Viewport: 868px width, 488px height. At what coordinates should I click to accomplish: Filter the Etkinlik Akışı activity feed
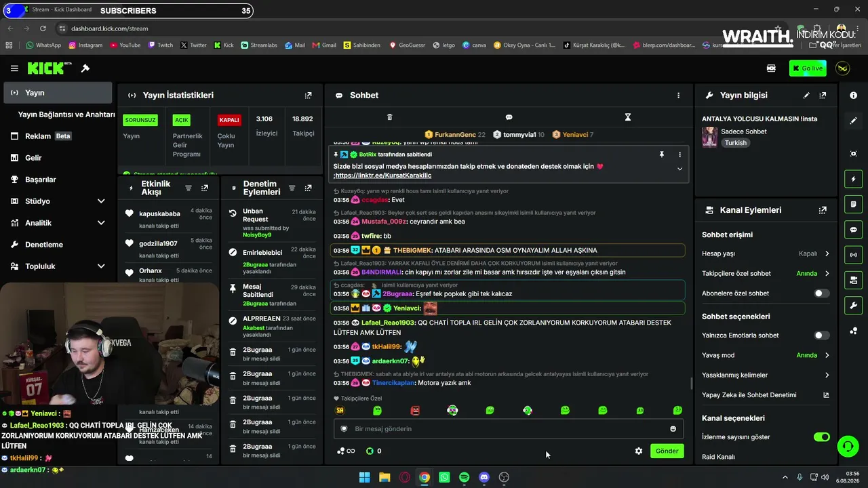[x=189, y=188]
